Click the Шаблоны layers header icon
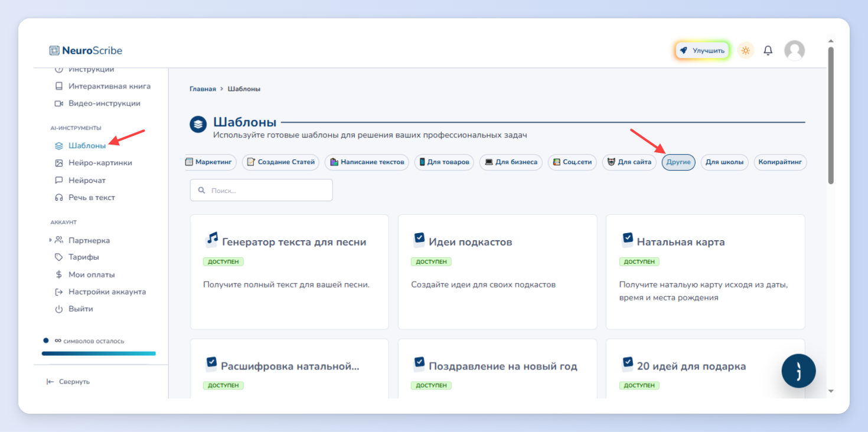The image size is (868, 432). pos(198,125)
